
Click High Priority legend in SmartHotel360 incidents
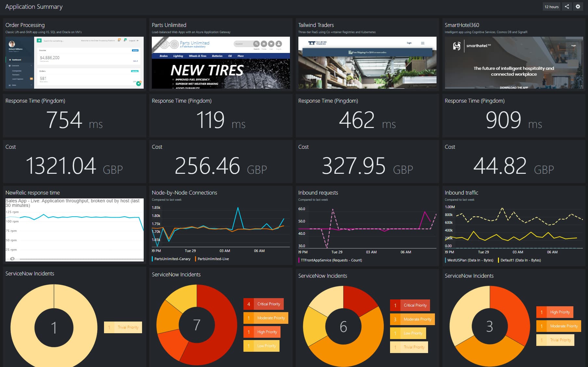point(555,312)
